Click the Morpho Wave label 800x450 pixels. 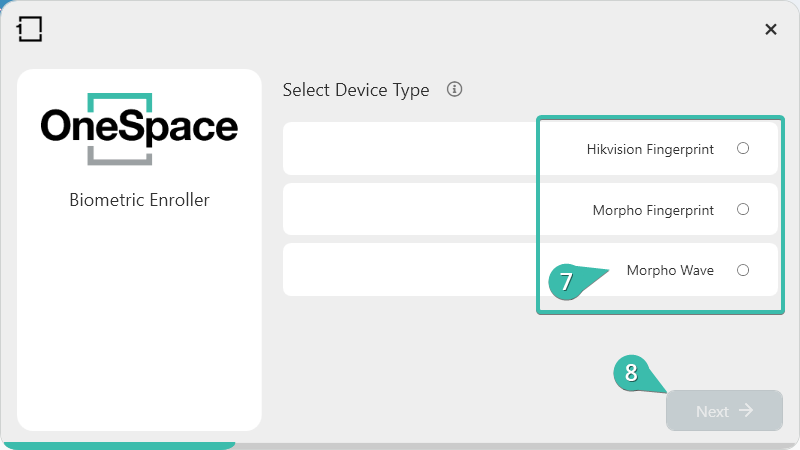pos(670,270)
